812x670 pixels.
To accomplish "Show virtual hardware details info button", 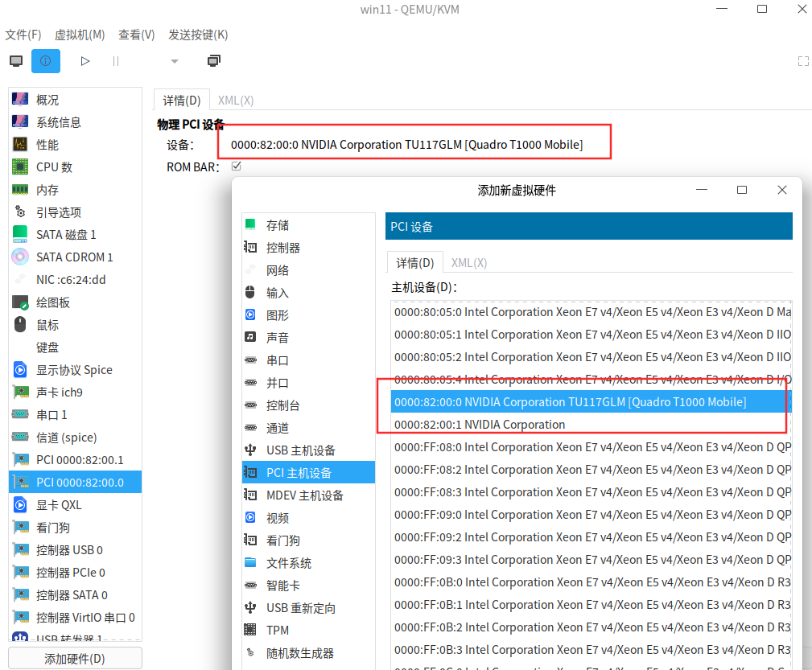I will (x=46, y=61).
